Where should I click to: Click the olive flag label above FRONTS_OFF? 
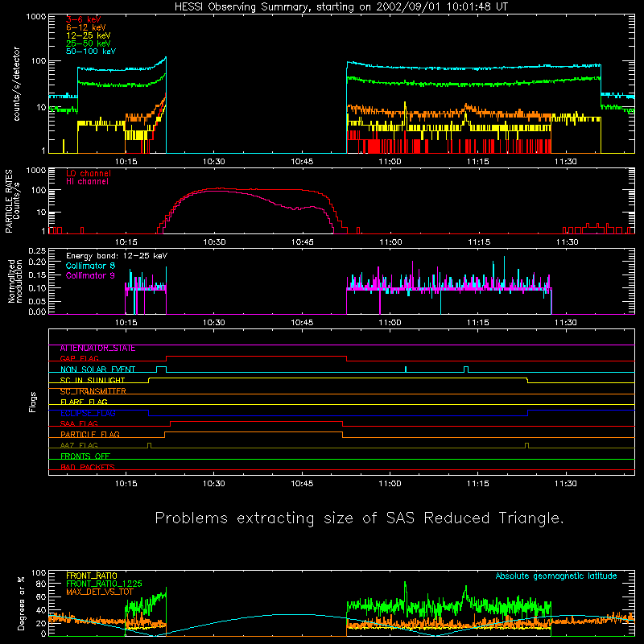[79, 446]
